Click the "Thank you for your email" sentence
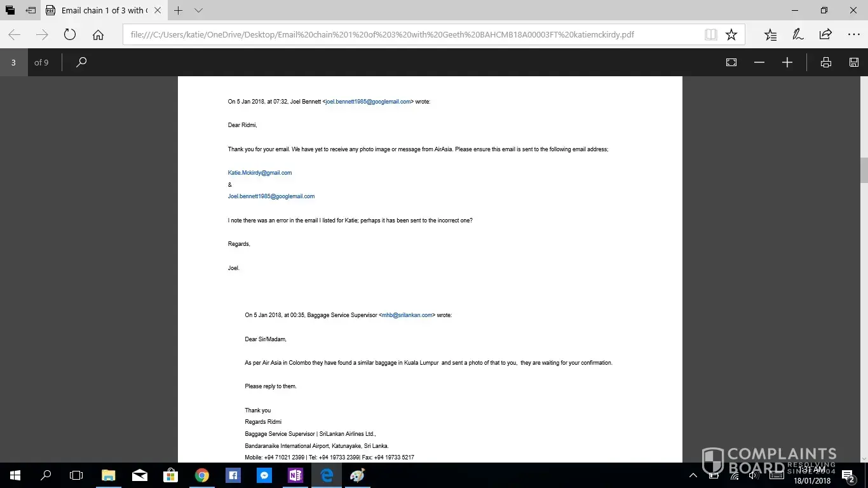868x488 pixels. tap(418, 149)
